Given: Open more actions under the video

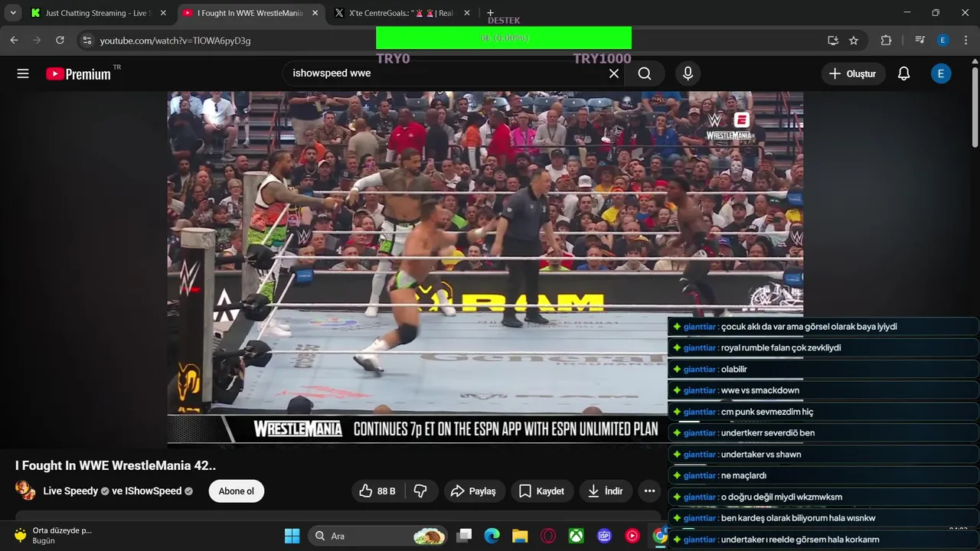Looking at the screenshot, I should 649,491.
